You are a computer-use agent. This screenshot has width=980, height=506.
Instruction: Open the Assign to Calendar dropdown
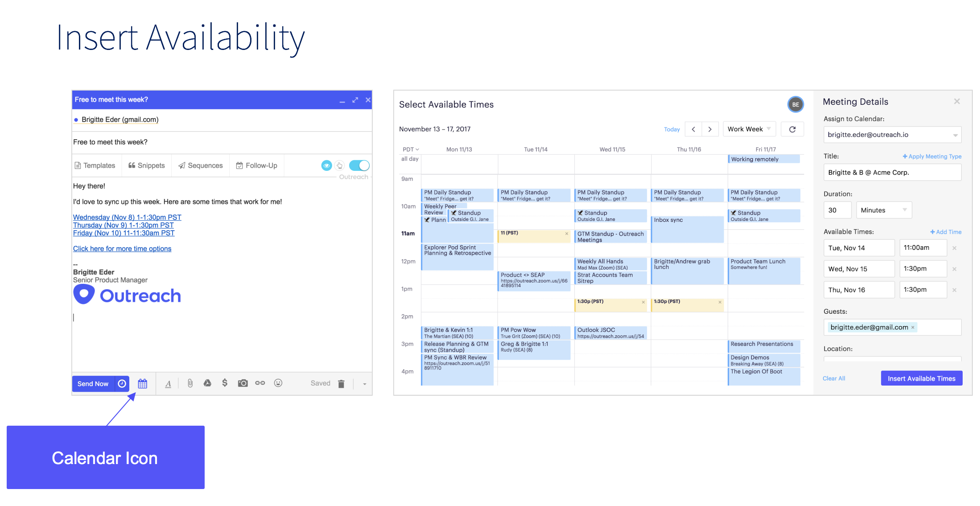pos(892,134)
